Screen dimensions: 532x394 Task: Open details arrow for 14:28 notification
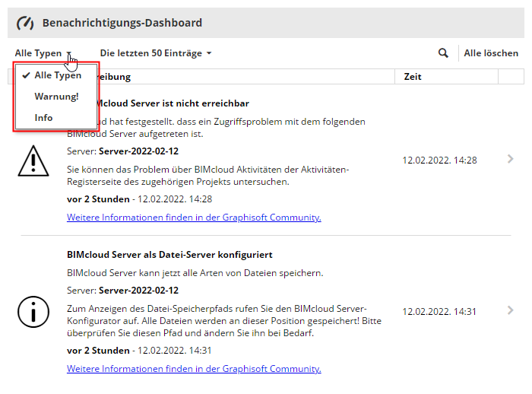pos(510,159)
